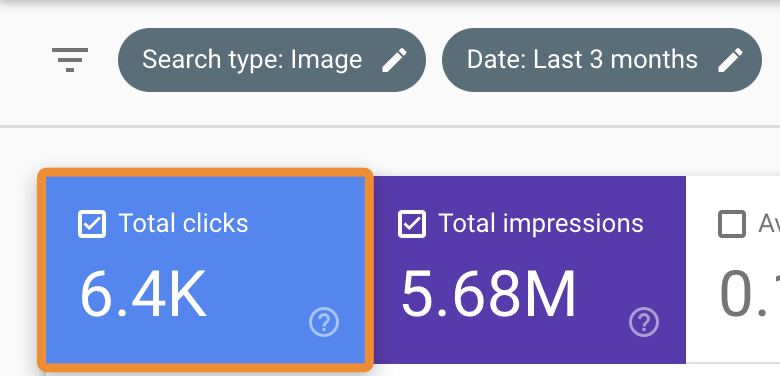
Task: Select the 6.4K clicks value
Action: [143, 293]
